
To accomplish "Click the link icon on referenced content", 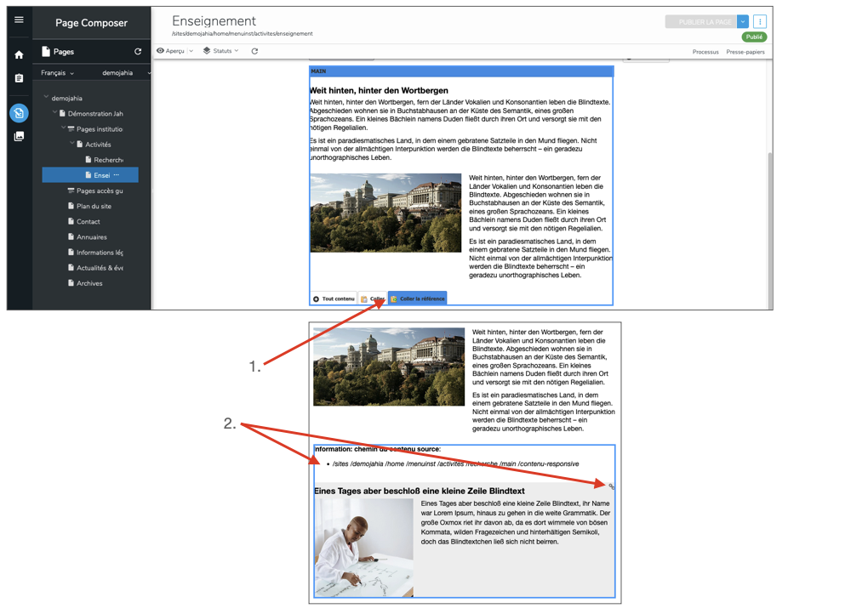I will (x=611, y=486).
